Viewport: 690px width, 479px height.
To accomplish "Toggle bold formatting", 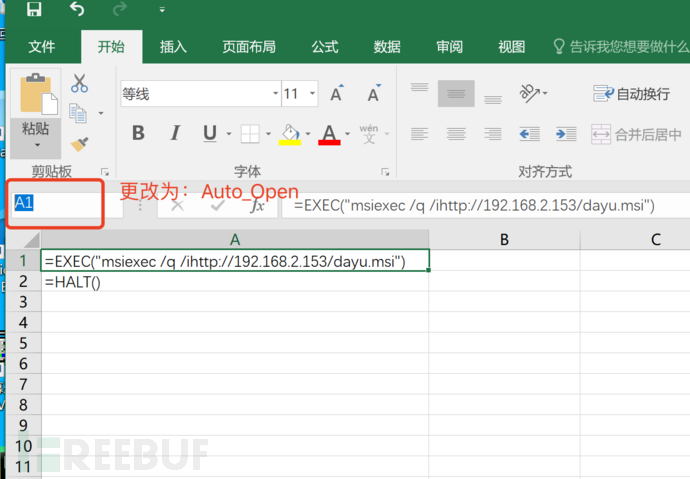I will click(x=138, y=133).
